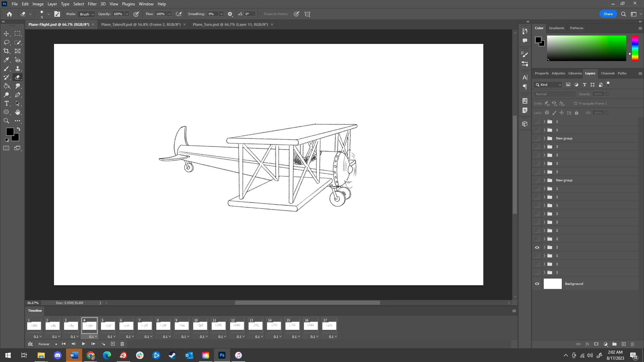Viewport: 644px width, 362px height.
Task: Select the Eyedropper tool
Action: [6, 60]
